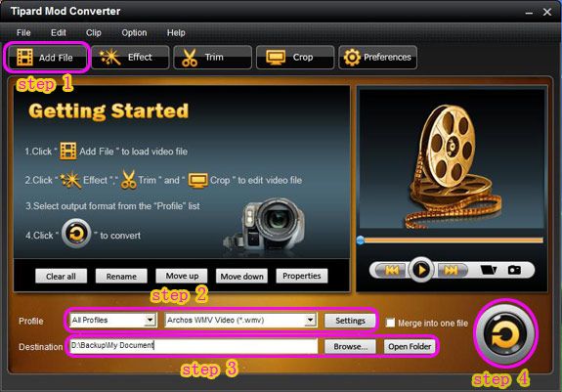Click the monitor Crop icon in step 2
Image resolution: width=562 pixels, height=392 pixels.
197,180
